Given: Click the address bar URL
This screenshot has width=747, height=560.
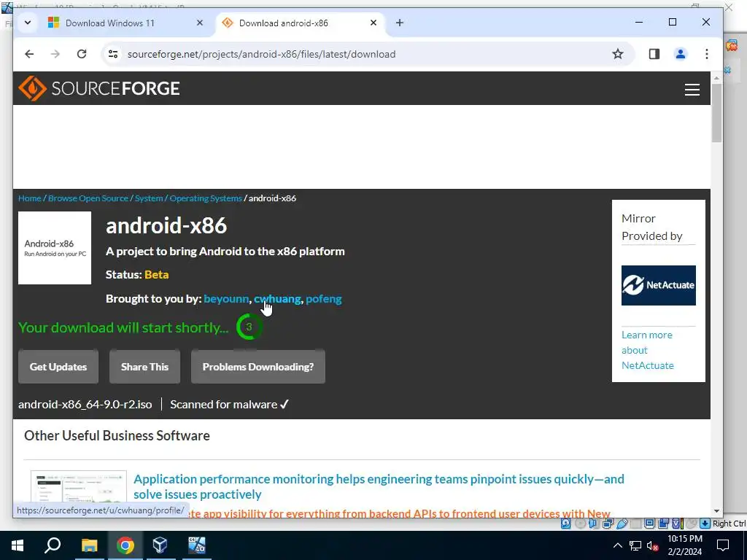Looking at the screenshot, I should click(x=262, y=54).
